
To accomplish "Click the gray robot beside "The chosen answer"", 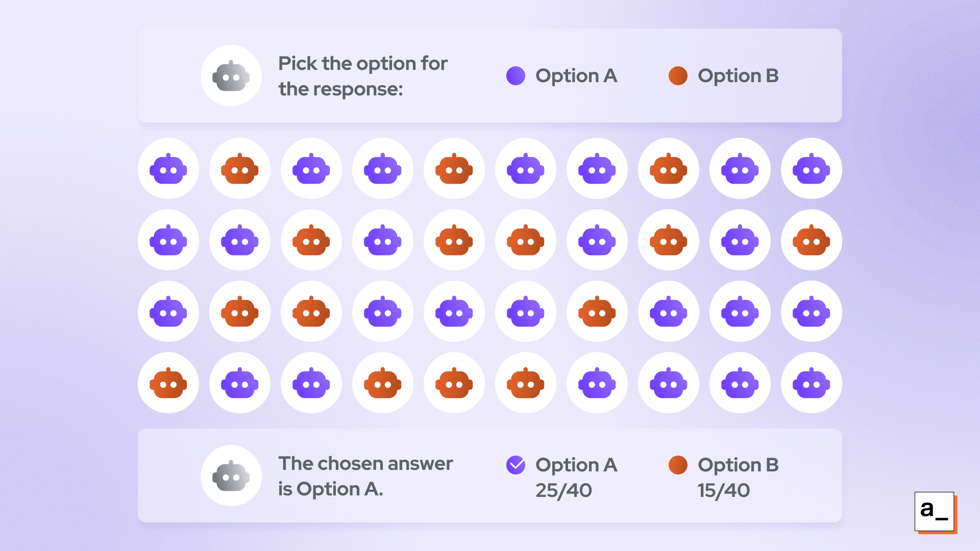I will pyautogui.click(x=231, y=476).
